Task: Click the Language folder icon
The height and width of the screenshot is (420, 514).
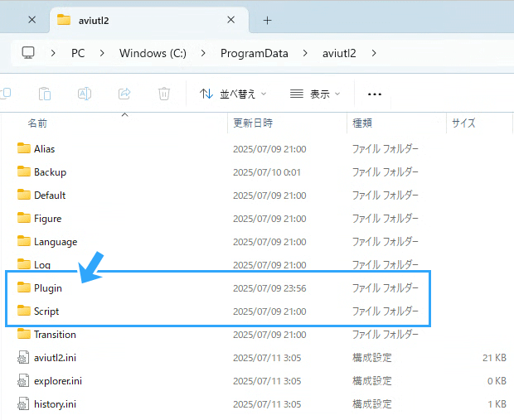Action: [x=23, y=241]
